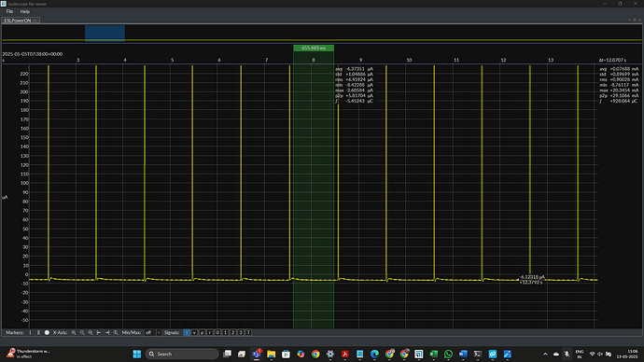The image size is (644, 362).
Task: Click the last X-Axis magnifier icon before Min/Max
Action: [116, 332]
